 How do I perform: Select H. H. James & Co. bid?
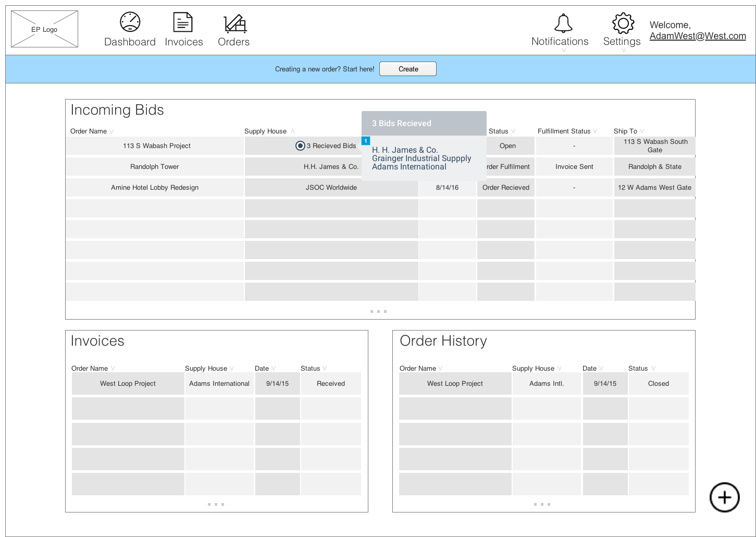405,150
